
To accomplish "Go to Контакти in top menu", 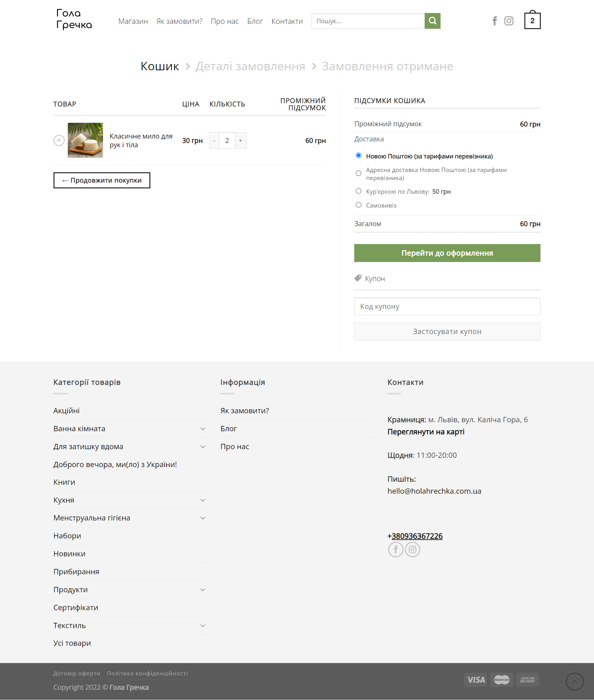I will pos(287,21).
